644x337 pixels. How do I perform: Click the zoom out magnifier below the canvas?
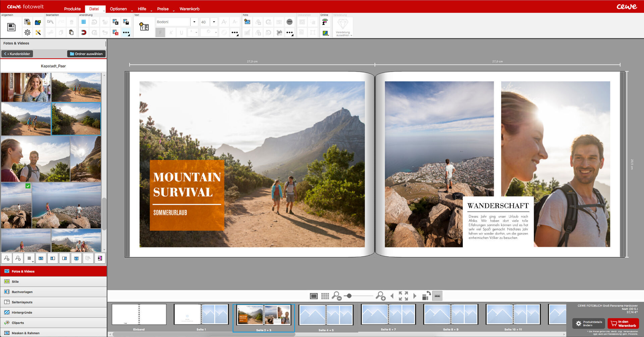[x=336, y=296]
